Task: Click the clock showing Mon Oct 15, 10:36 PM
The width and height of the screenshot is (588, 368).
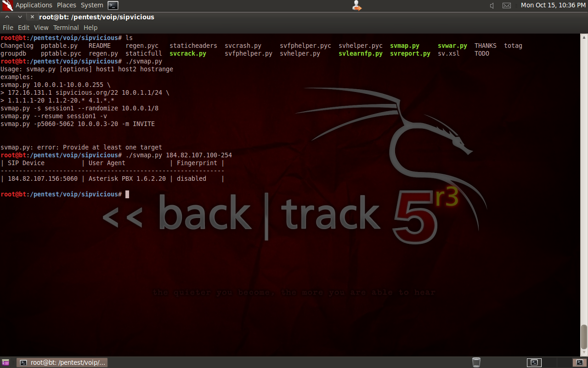Action: (x=553, y=5)
